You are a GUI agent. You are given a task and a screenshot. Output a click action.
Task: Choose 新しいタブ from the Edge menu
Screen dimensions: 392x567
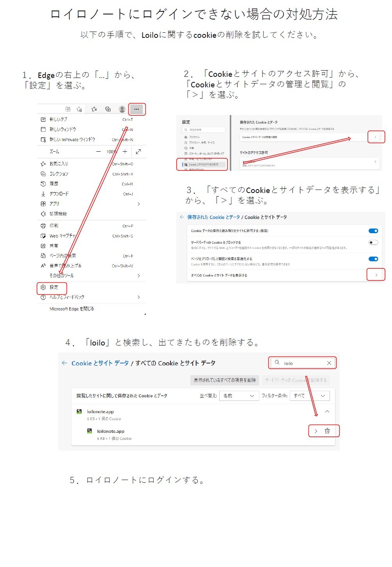pyautogui.click(x=92, y=119)
